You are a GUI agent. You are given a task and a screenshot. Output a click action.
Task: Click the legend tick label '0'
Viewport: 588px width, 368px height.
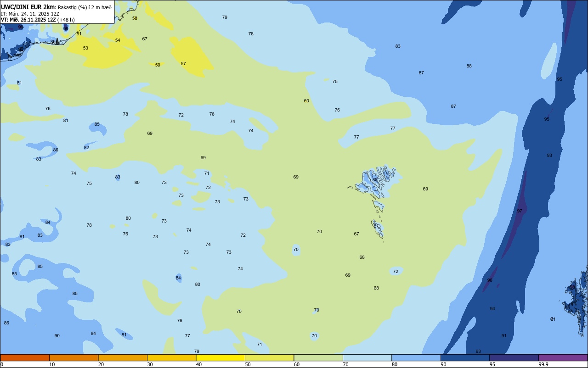(x=2, y=364)
